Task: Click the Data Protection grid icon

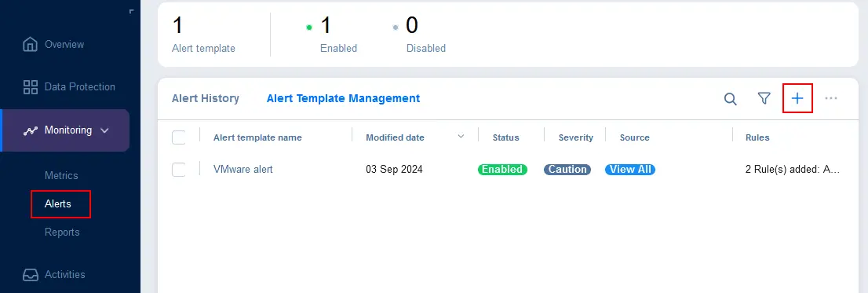Action: click(30, 87)
